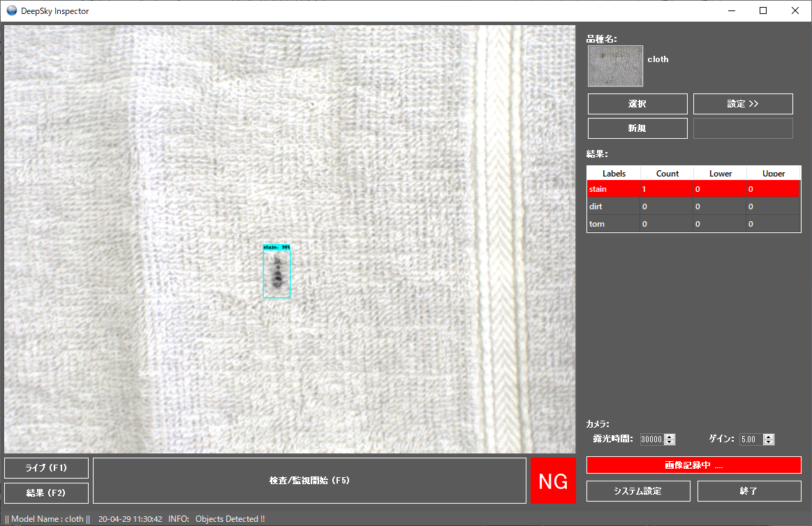
Task: Increase gain with up arrow
Action: [769, 437]
